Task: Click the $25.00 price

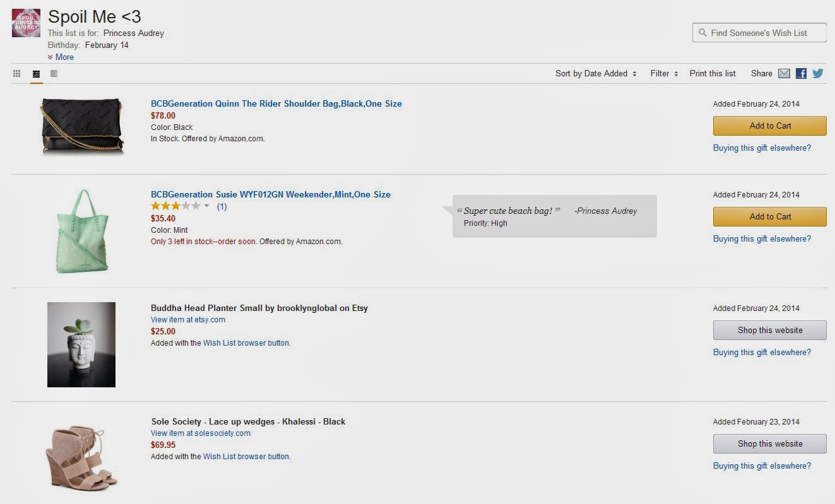Action: (x=163, y=331)
